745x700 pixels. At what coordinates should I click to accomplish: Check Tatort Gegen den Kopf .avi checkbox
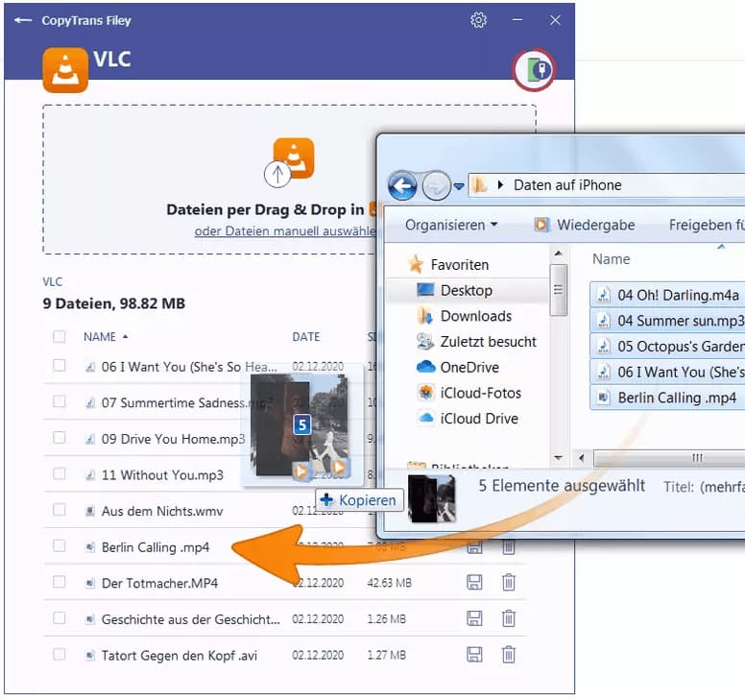point(60,654)
